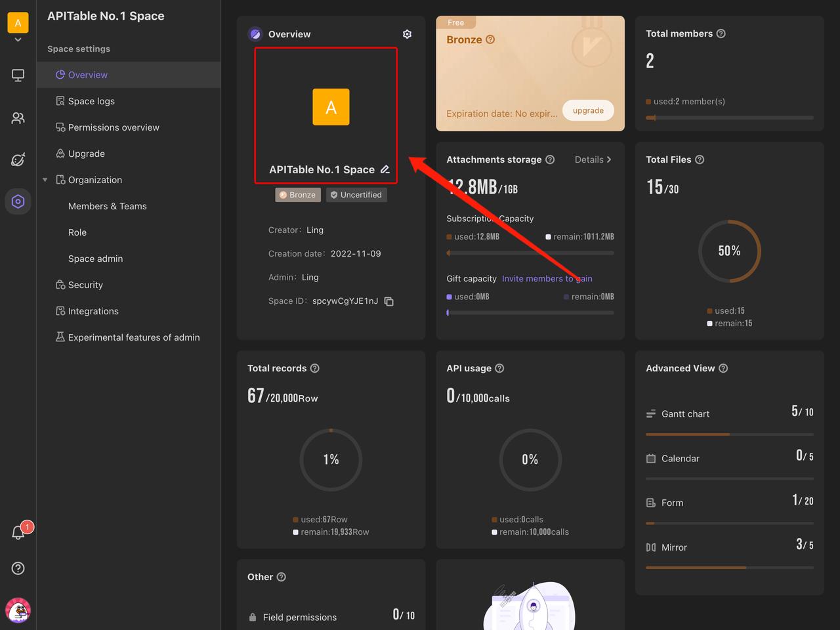This screenshot has height=630, width=840.
Task: Click the APITable No.1 Space sidebar title
Action: 106,16
